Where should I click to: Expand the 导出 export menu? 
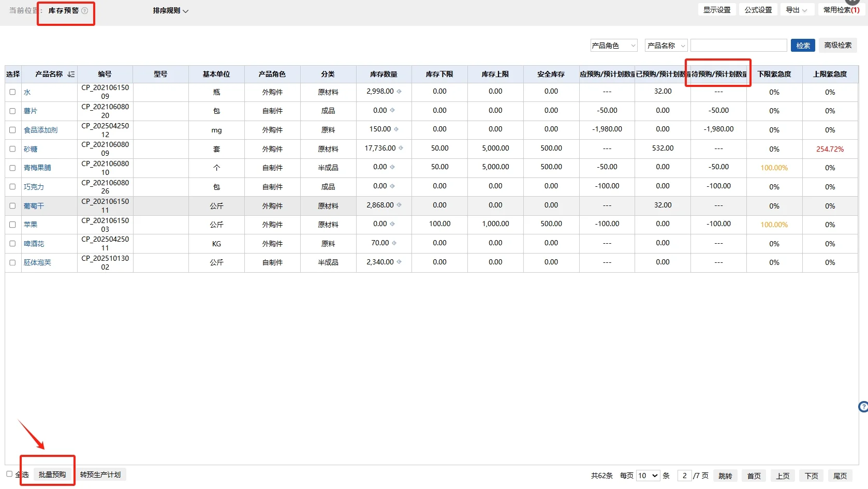click(797, 10)
